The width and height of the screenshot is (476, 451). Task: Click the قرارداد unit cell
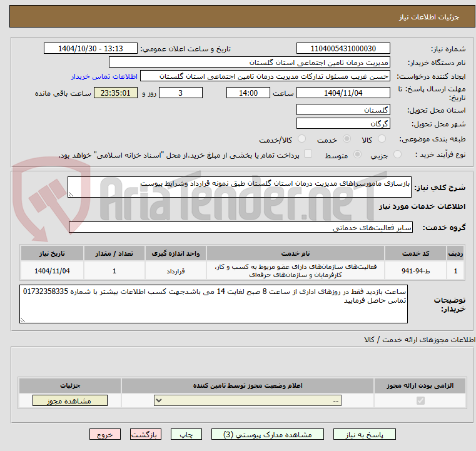pyautogui.click(x=176, y=271)
